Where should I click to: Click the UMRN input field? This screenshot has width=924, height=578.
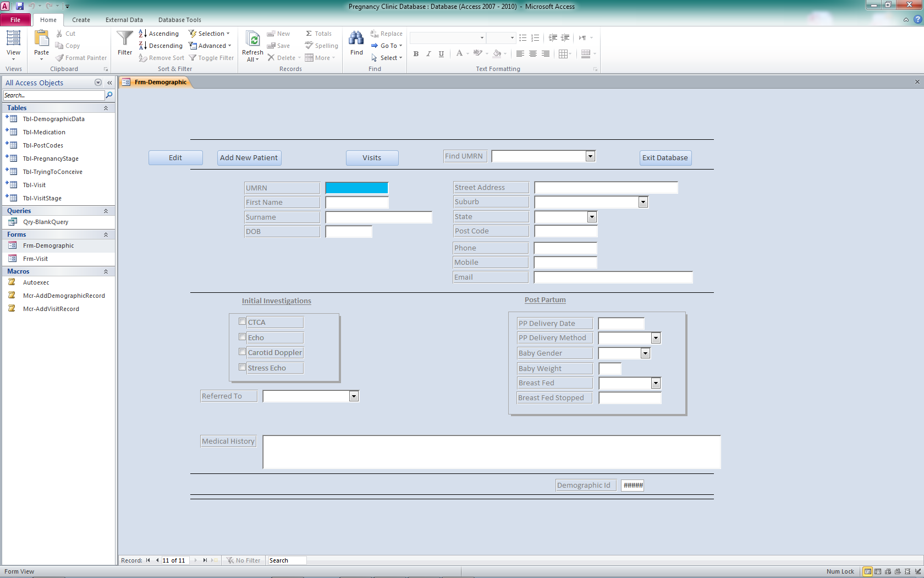click(x=357, y=188)
